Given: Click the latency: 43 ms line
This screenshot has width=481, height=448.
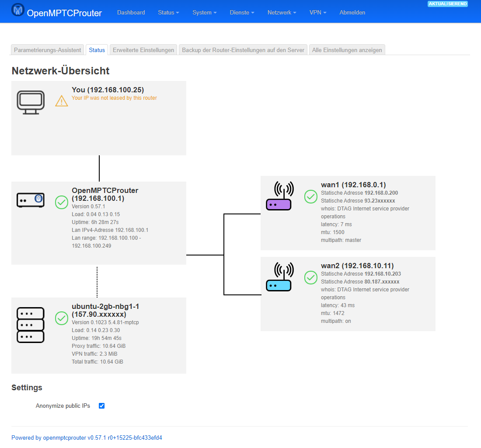Looking at the screenshot, I should (x=338, y=305).
